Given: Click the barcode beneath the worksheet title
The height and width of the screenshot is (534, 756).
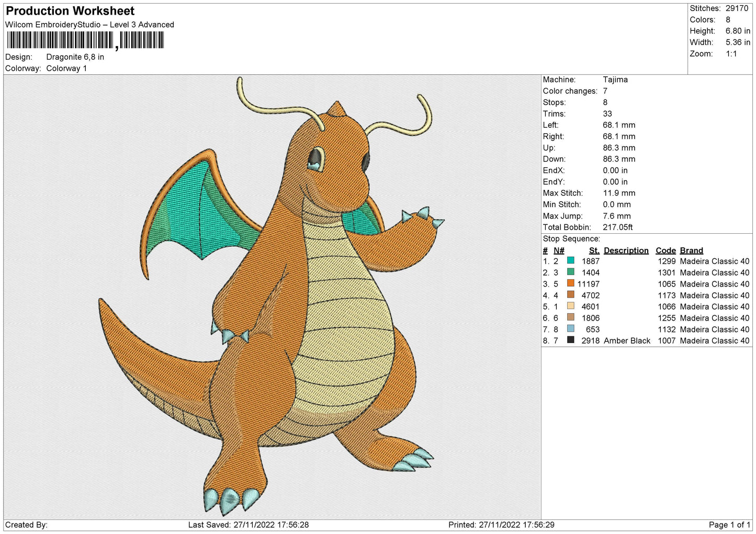Looking at the screenshot, I should click(85, 40).
